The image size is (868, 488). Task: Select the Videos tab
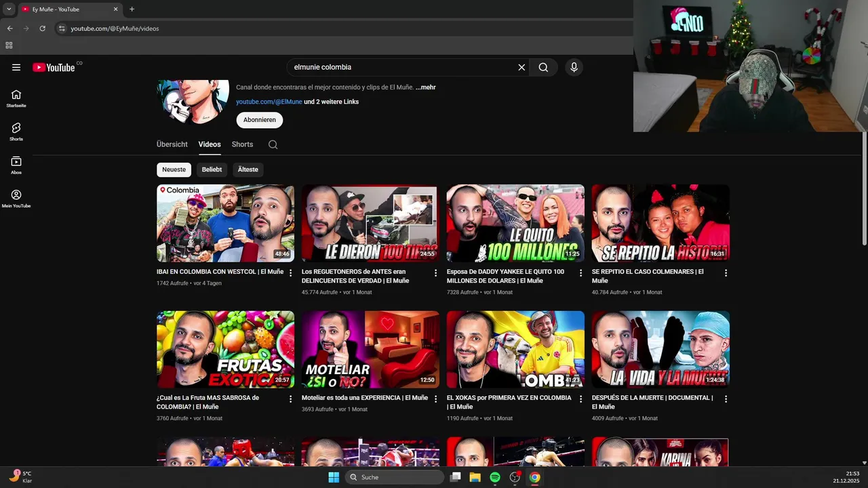(210, 144)
